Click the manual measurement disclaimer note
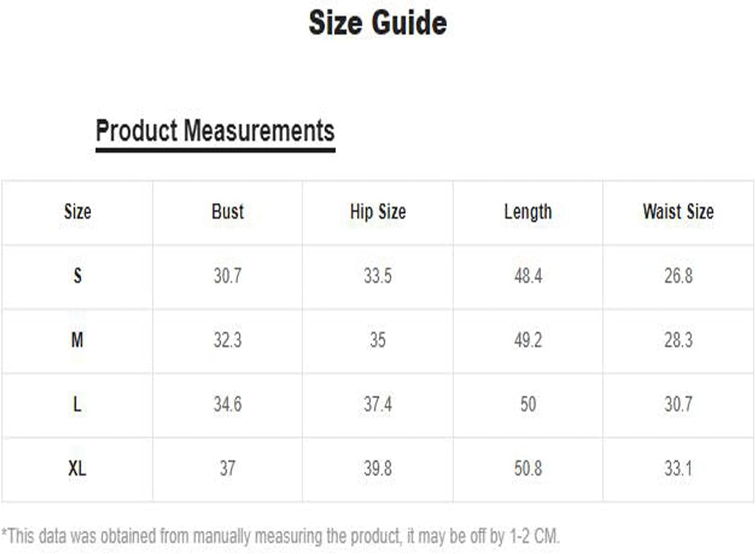This screenshot has height=554, width=756. click(281, 536)
